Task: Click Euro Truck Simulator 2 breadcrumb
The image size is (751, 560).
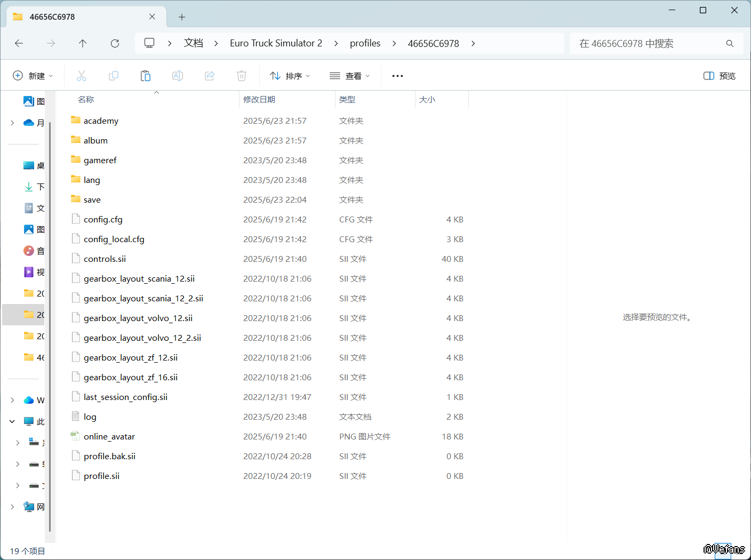Action: coord(276,43)
